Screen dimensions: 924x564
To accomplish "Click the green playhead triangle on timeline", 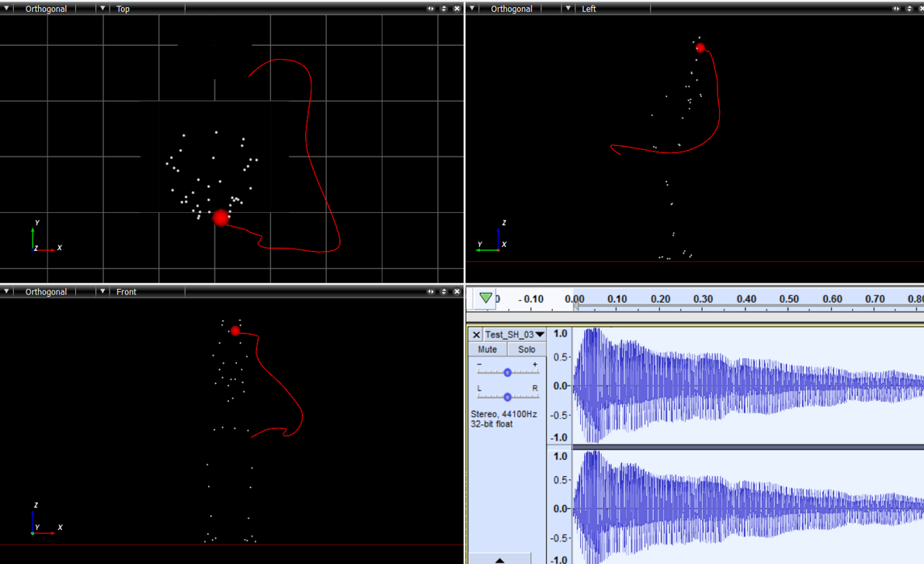I will 485,298.
